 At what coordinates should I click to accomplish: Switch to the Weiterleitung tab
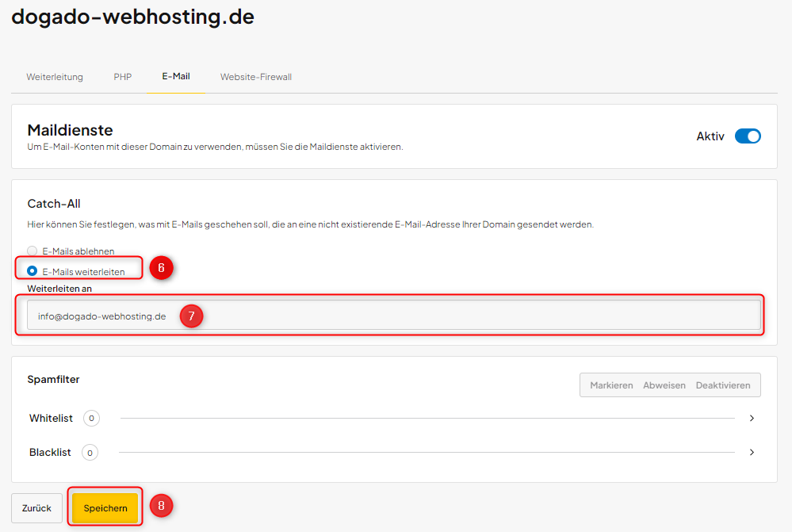pyautogui.click(x=55, y=77)
